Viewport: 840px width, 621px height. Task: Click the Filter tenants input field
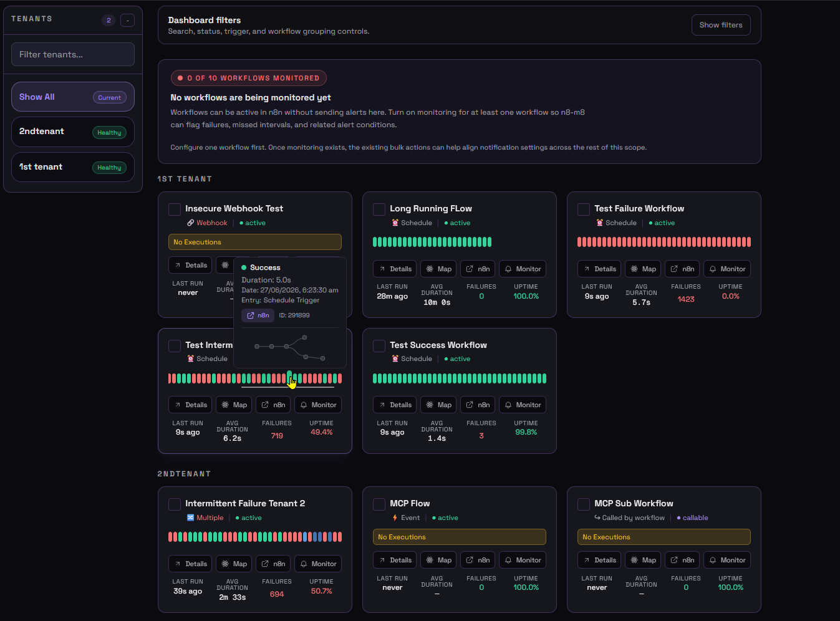(73, 54)
